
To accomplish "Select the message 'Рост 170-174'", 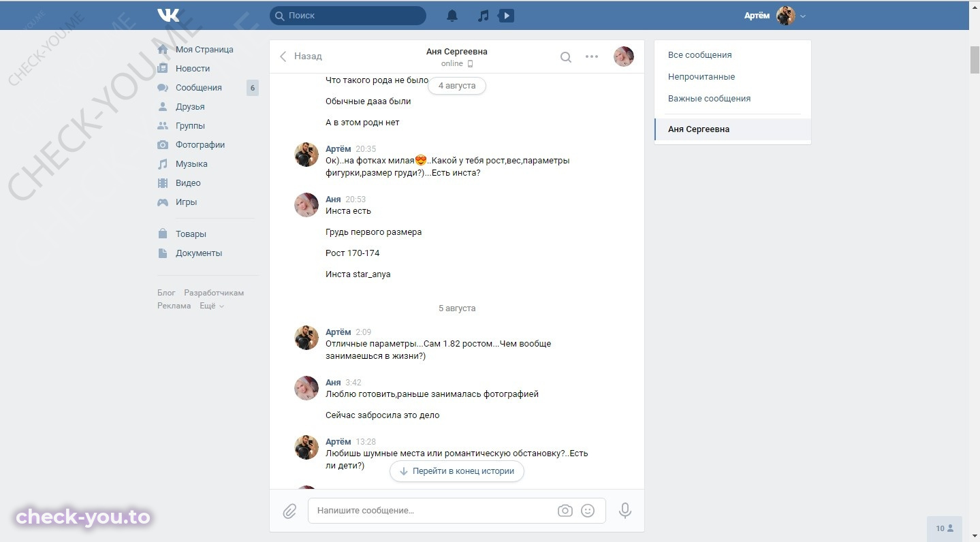I will point(353,253).
